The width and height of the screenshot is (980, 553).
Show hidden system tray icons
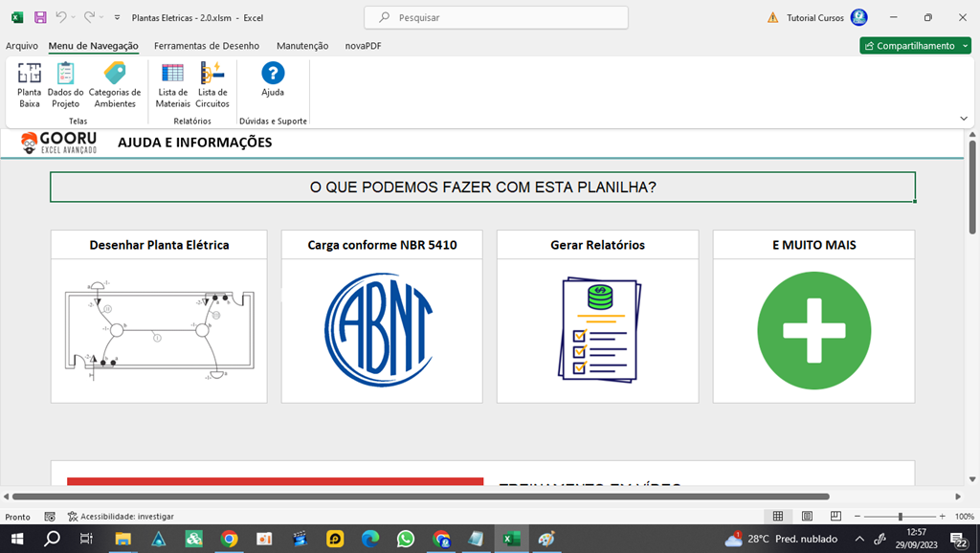coord(859,539)
